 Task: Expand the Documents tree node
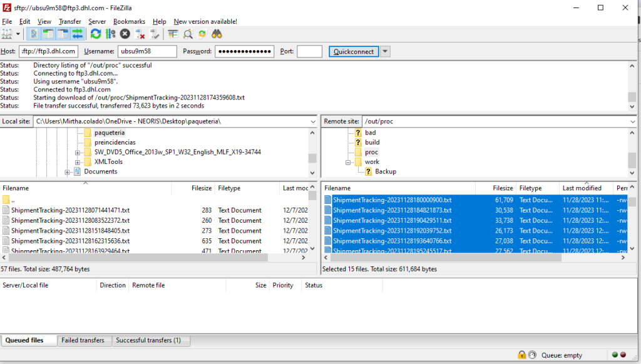point(67,172)
